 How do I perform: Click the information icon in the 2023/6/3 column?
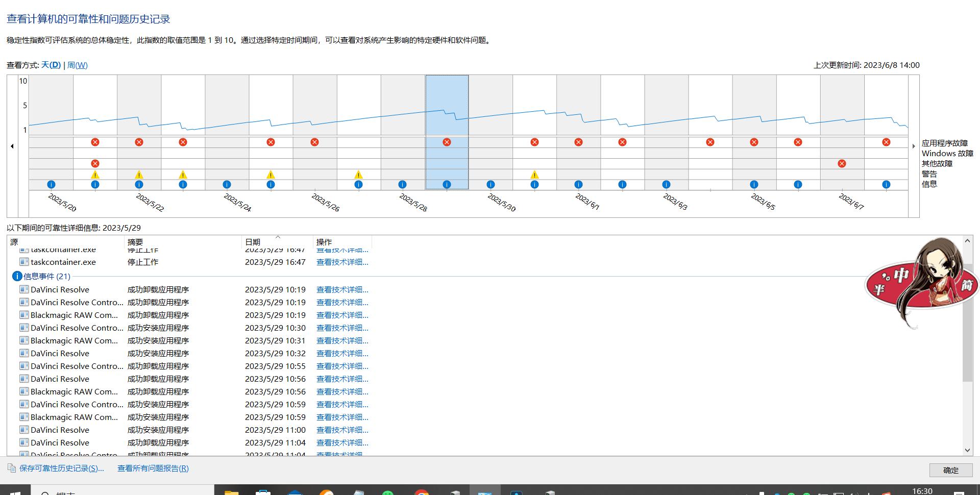pyautogui.click(x=666, y=185)
